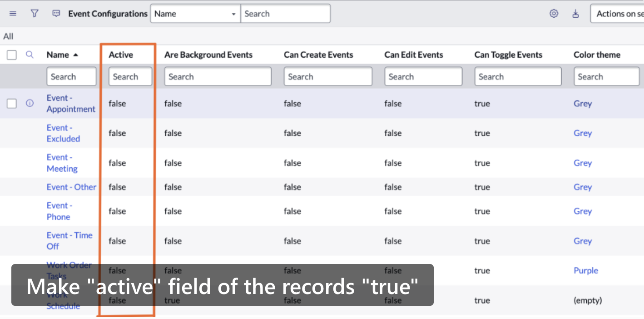Click the Color theme column header
The image size is (644, 319).
pos(597,55)
